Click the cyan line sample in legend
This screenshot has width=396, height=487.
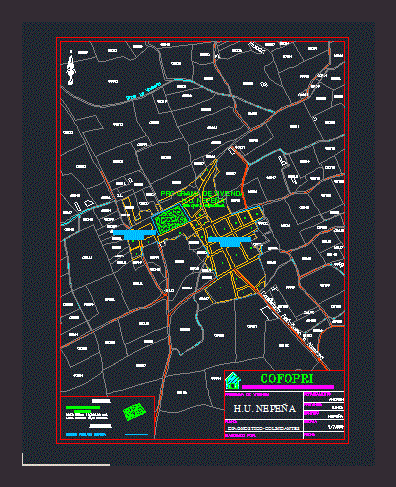(136, 434)
